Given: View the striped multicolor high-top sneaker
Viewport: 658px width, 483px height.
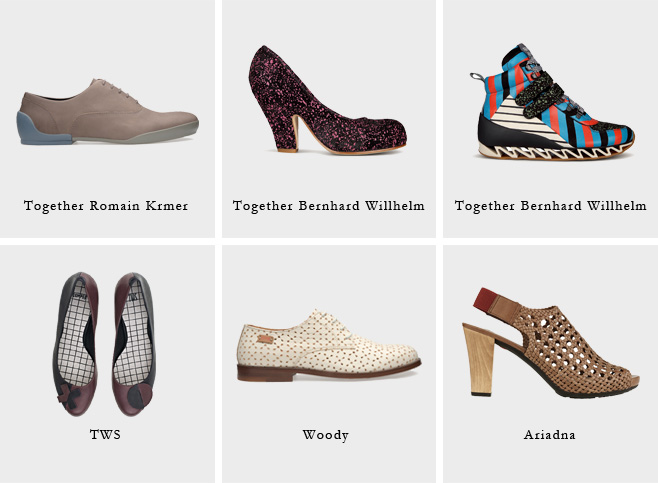Looking at the screenshot, I should pos(553,102).
